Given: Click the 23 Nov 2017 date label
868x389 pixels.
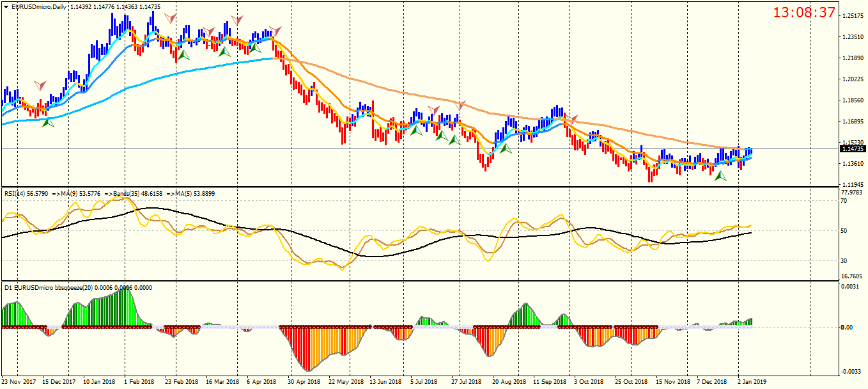Looking at the screenshot, I should tap(20, 382).
